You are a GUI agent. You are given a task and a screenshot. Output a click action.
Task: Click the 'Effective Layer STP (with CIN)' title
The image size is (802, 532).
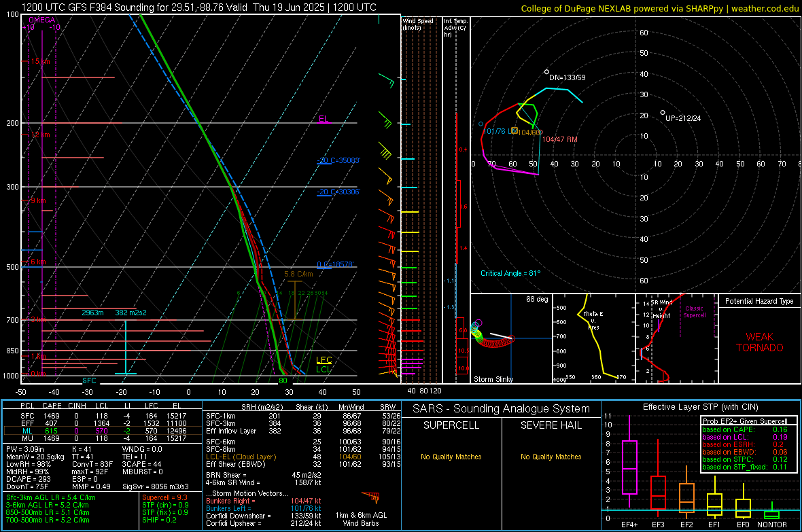(701, 407)
